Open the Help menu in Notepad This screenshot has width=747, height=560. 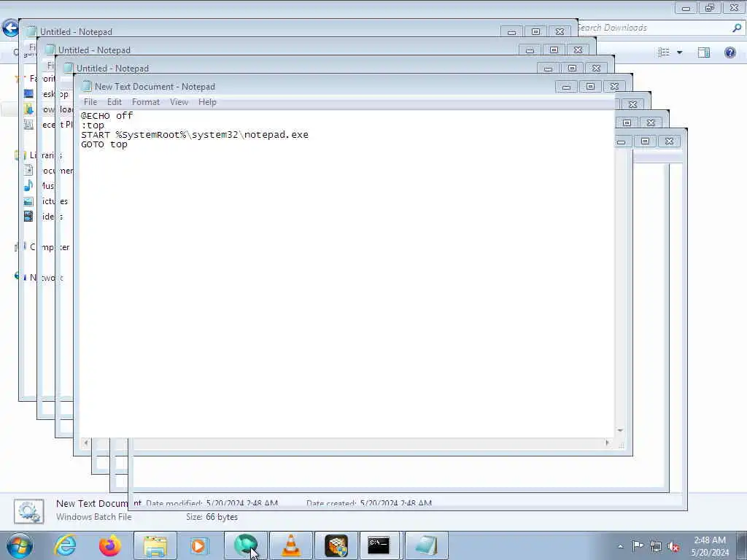click(x=207, y=102)
